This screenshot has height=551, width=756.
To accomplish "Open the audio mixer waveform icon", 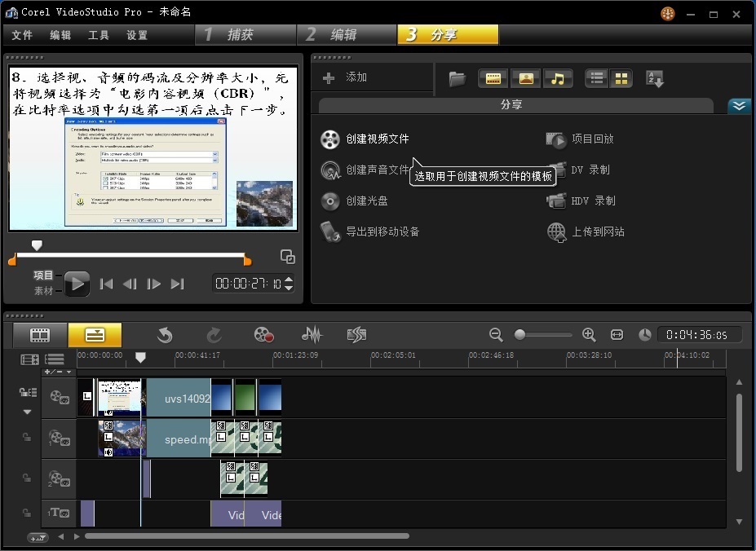I will pyautogui.click(x=312, y=334).
